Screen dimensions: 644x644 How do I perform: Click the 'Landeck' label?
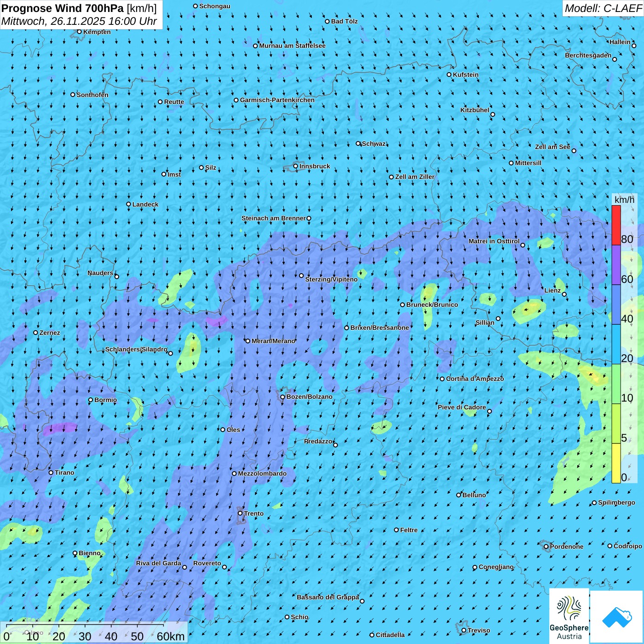click(x=145, y=204)
